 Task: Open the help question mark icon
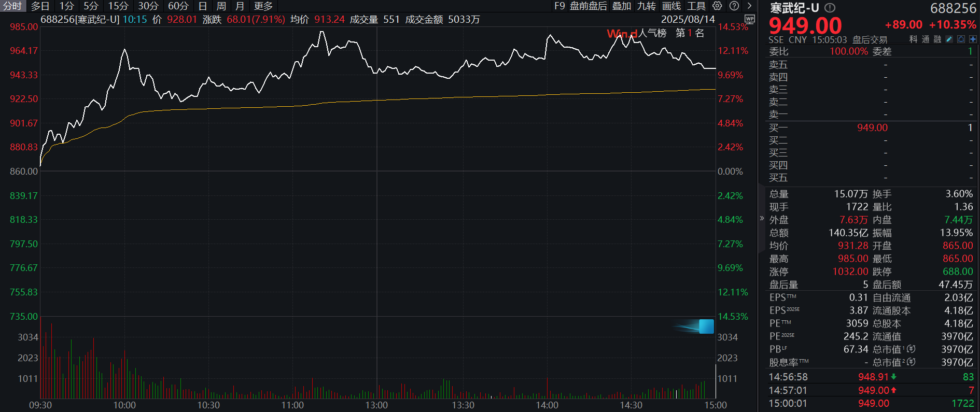[x=734, y=6]
